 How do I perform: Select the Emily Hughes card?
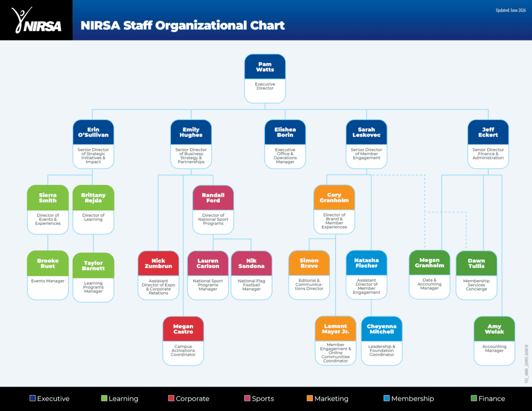pos(191,144)
